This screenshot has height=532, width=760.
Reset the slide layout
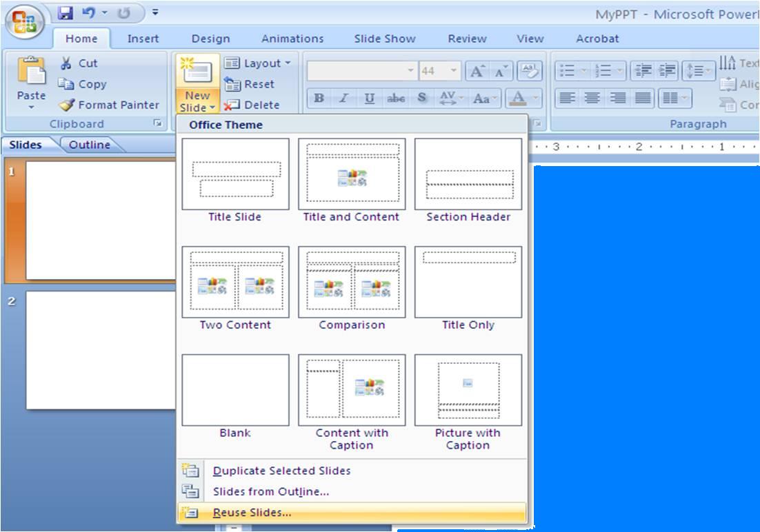pyautogui.click(x=249, y=84)
